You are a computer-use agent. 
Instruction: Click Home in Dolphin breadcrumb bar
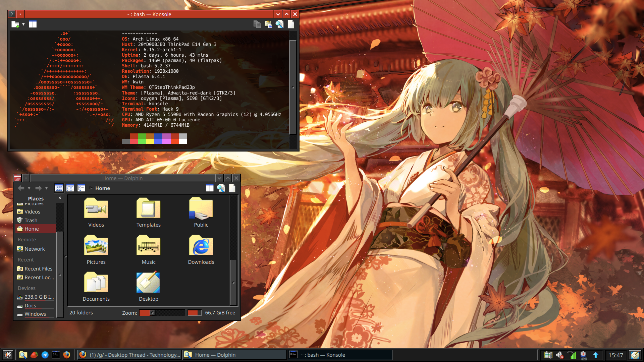click(103, 188)
